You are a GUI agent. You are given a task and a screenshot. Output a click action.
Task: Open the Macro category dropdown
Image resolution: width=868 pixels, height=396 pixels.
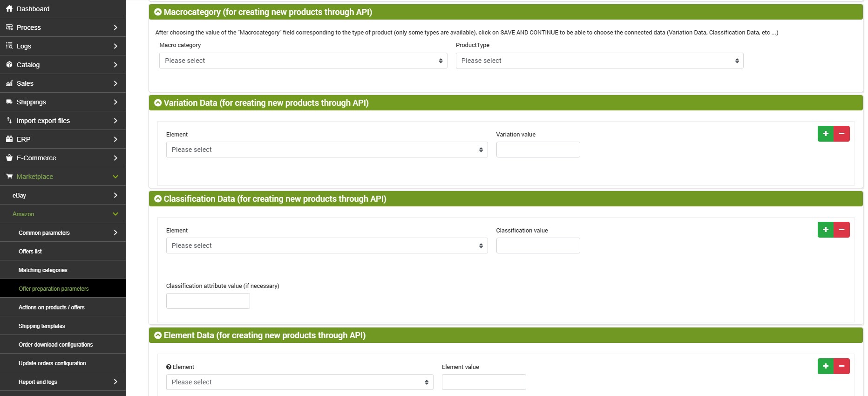303,61
